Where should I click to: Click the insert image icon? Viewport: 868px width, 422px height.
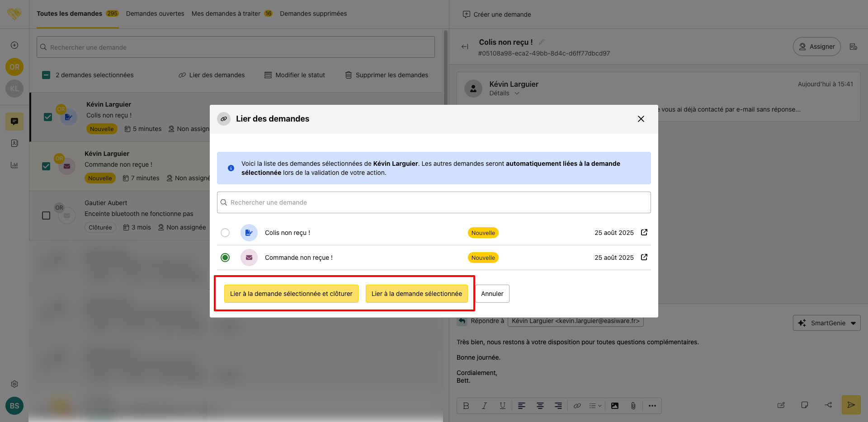pos(615,406)
